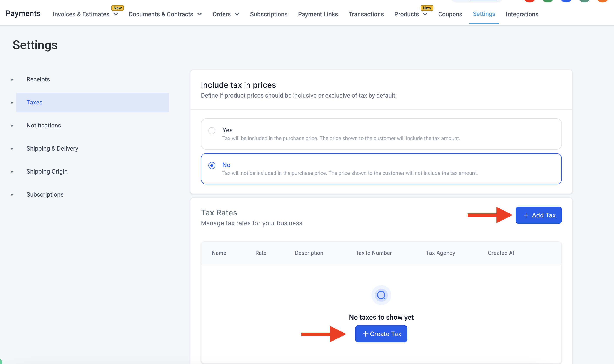Choose the Yes tax-inclusive option card

click(x=381, y=134)
